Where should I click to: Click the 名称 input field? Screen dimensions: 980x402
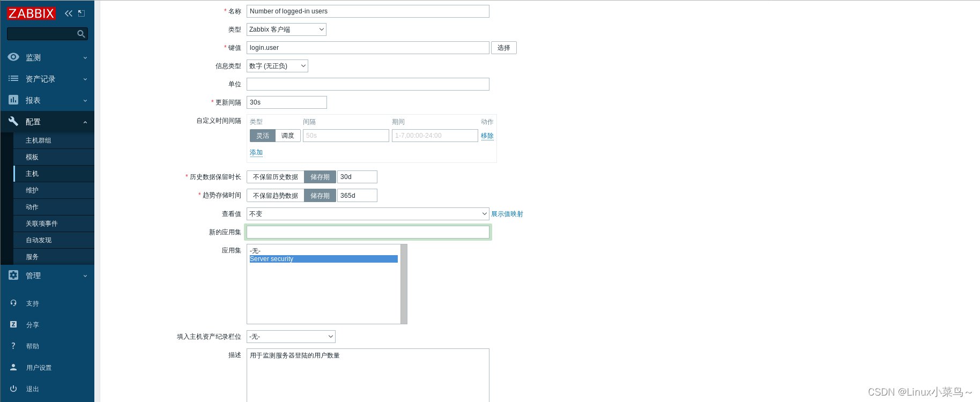[368, 11]
